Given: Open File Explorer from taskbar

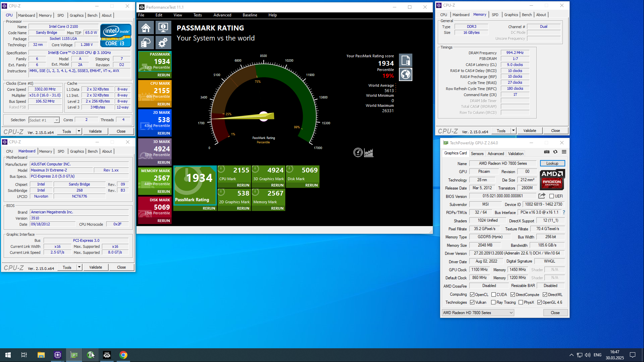Looking at the screenshot, I should pos(41,355).
